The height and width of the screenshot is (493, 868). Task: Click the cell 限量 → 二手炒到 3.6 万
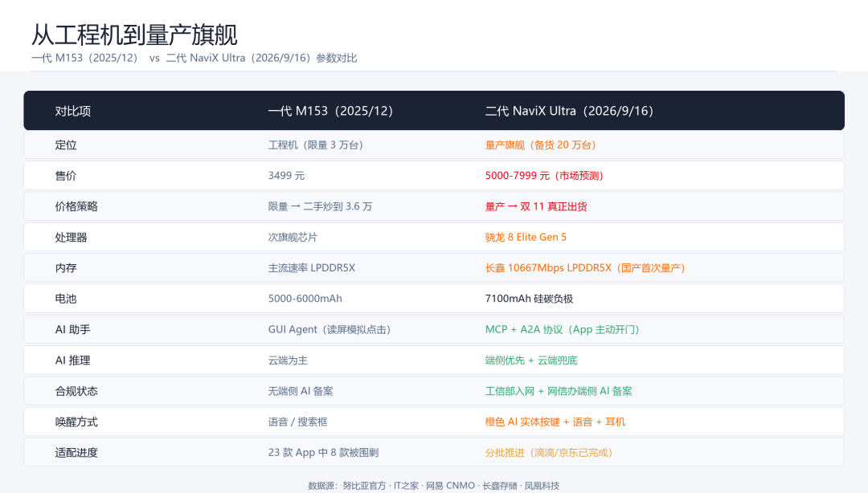(320, 206)
